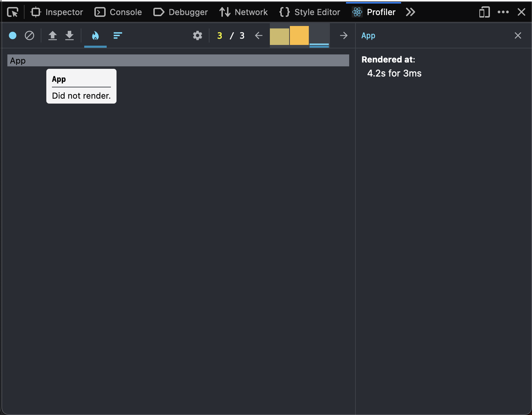Toggle responsive design mode icon
Viewport: 532px width, 415px height.
[484, 12]
